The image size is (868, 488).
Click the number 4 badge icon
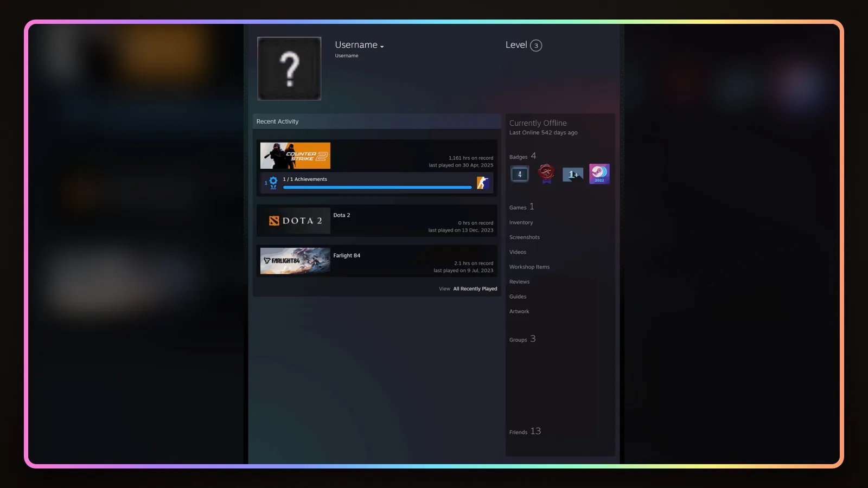(x=520, y=174)
